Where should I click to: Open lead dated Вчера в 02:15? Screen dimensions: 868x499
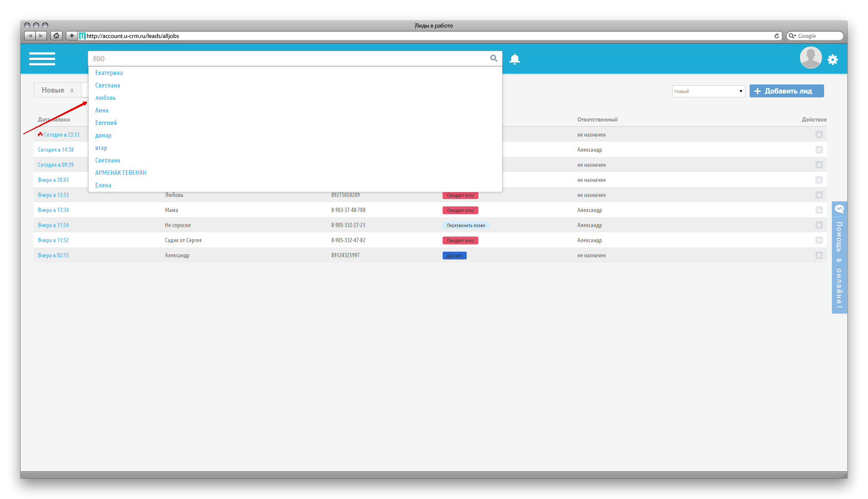tap(53, 256)
